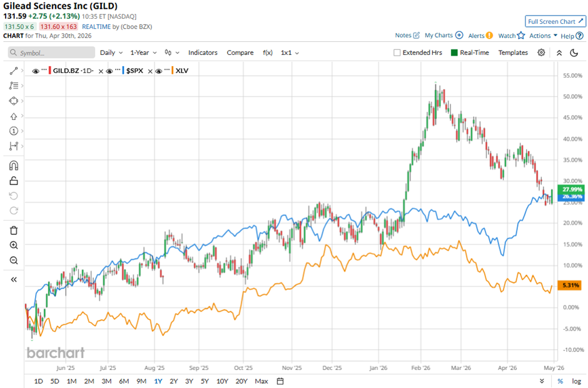Switch to dark mode with the moon icon
Viewport: 588px width, 388px height.
click(x=574, y=53)
